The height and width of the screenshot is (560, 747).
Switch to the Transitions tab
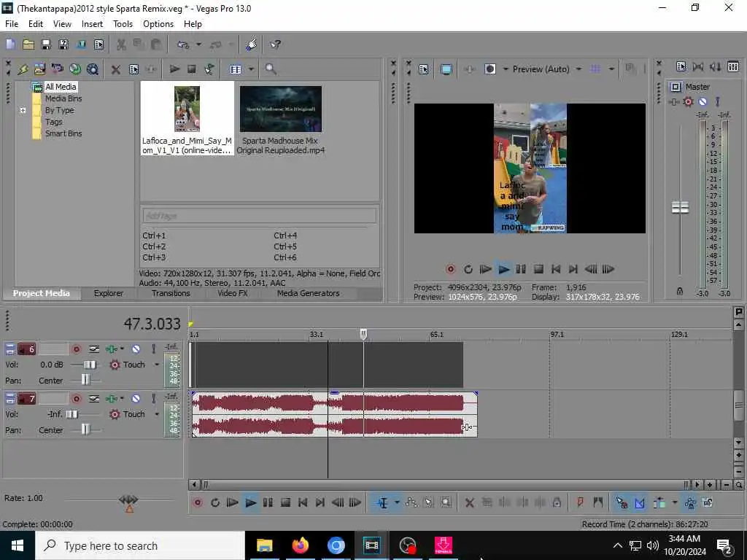171,293
